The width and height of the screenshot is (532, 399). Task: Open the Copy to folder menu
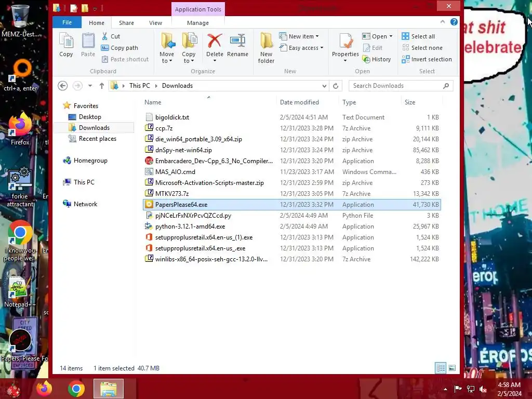pyautogui.click(x=189, y=48)
